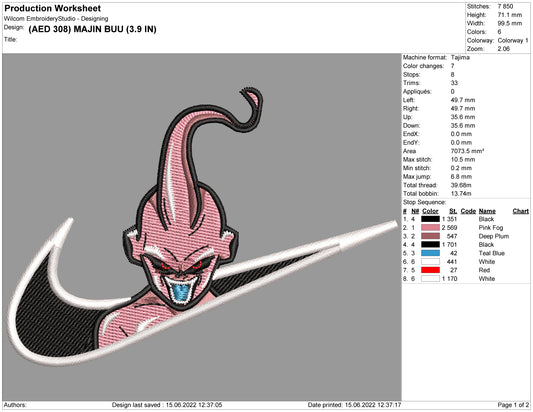Click the Design last saved timestamp
Image resolution: width=533 pixels, height=412 pixels.
click(167, 405)
